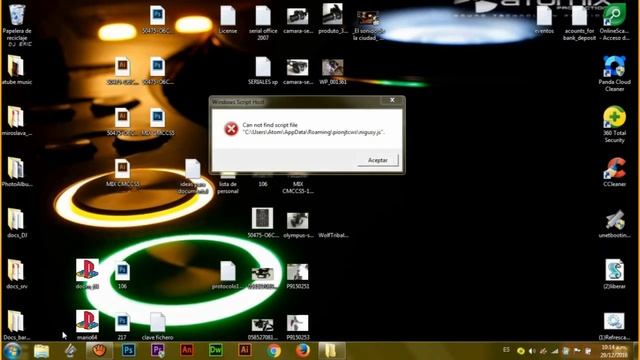Select the PhotoAlbu folder

tap(16, 168)
